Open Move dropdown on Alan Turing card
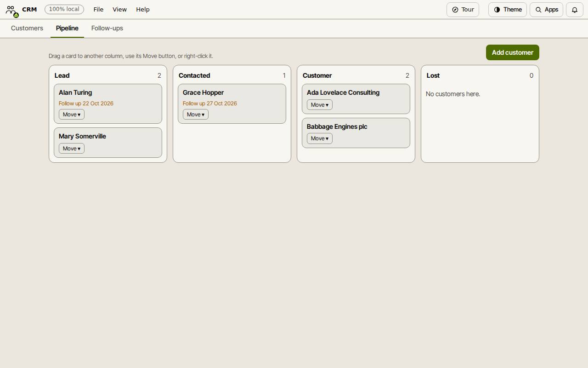Image resolution: width=588 pixels, height=368 pixels. pos(72,115)
